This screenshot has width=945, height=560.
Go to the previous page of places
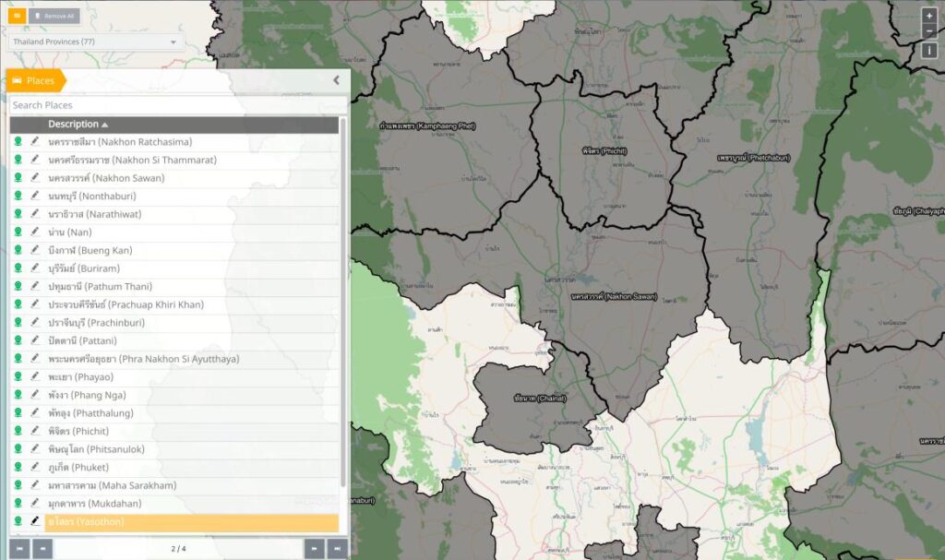coord(42,549)
